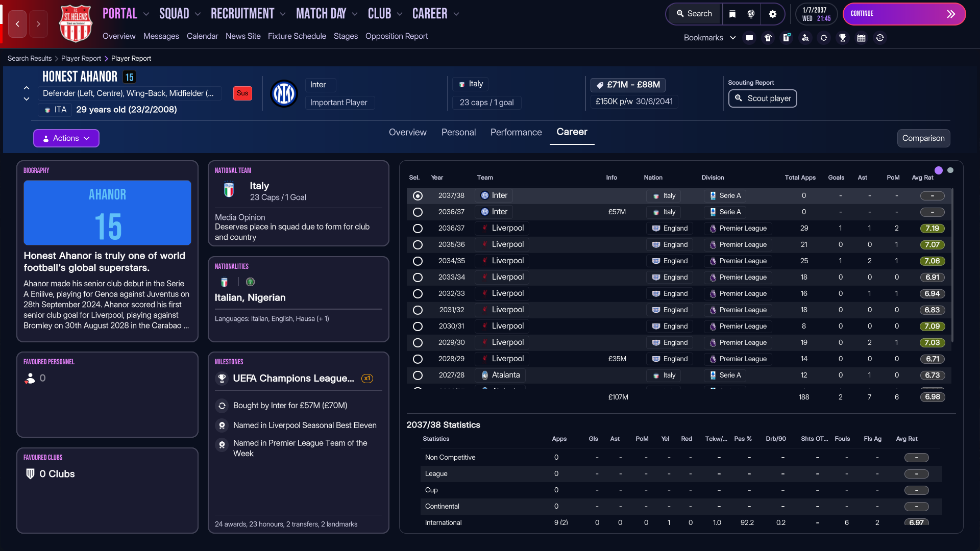The width and height of the screenshot is (980, 551).
Task: Select the 2027/28 Atalanta season radio button
Action: point(418,375)
